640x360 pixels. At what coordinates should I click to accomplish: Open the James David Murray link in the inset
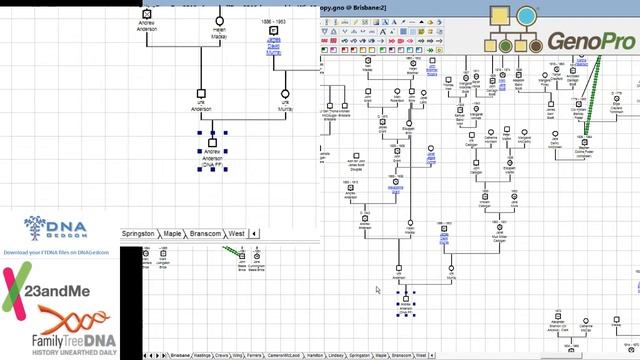[x=273, y=46]
